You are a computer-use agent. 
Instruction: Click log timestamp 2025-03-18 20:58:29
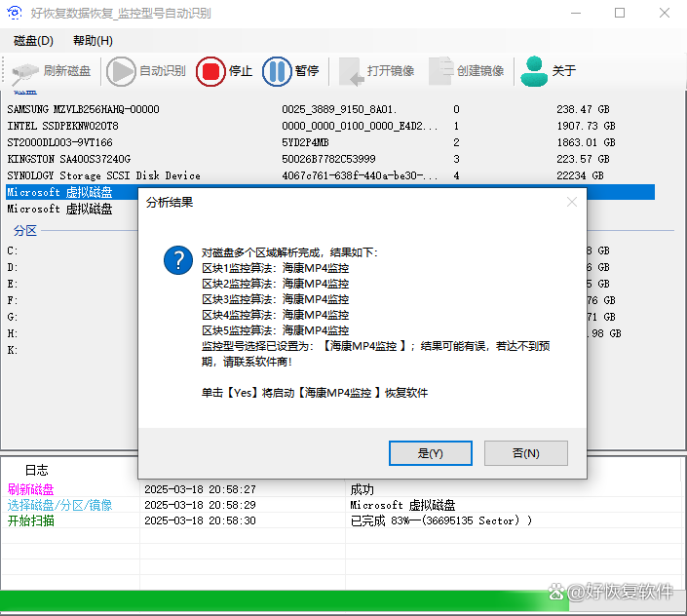tap(200, 505)
